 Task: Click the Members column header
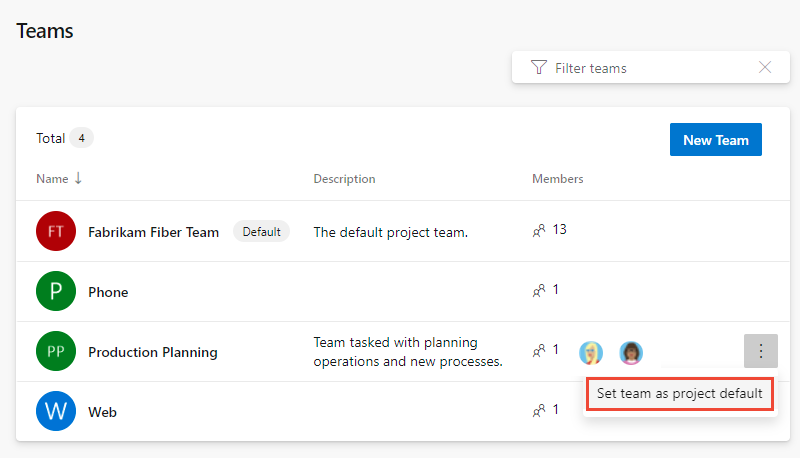pyautogui.click(x=557, y=179)
